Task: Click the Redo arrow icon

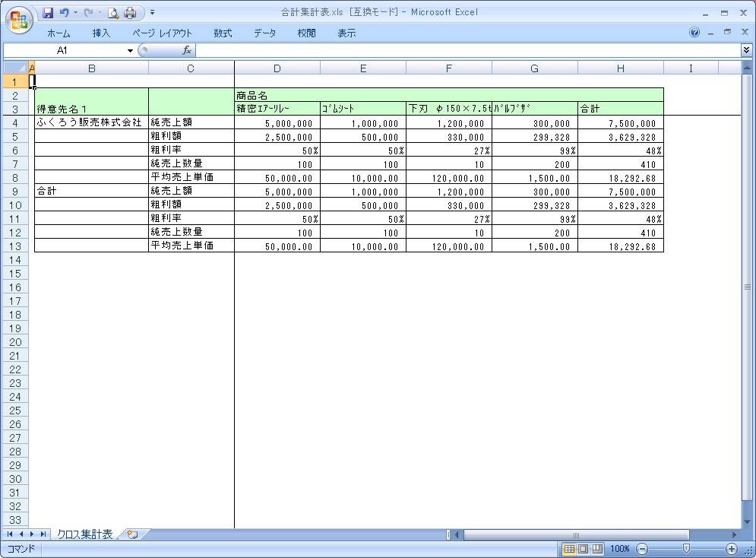Action: point(88,12)
